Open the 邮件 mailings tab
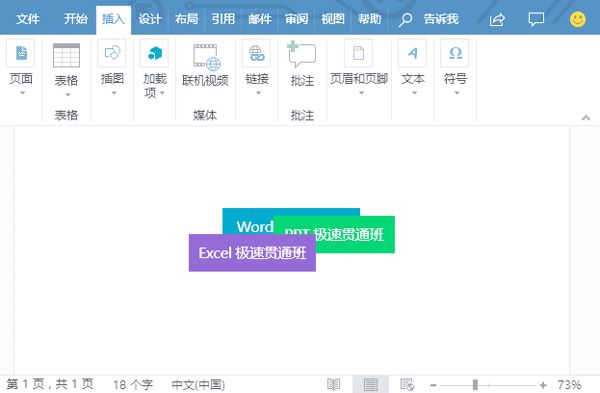Image resolution: width=600 pixels, height=393 pixels. pyautogui.click(x=259, y=19)
